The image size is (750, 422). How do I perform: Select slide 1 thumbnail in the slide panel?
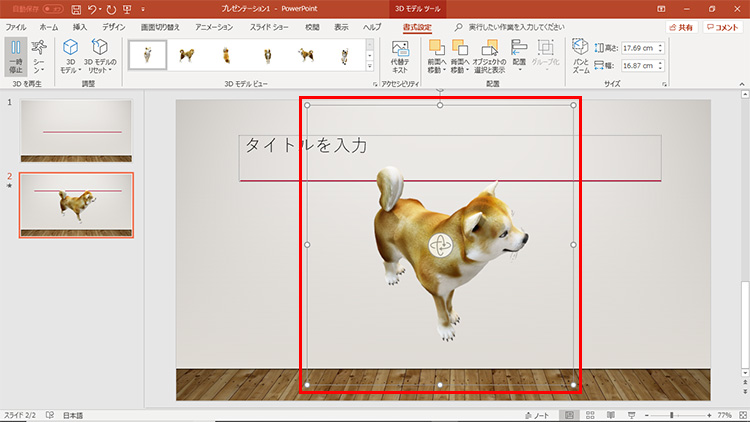pyautogui.click(x=75, y=130)
